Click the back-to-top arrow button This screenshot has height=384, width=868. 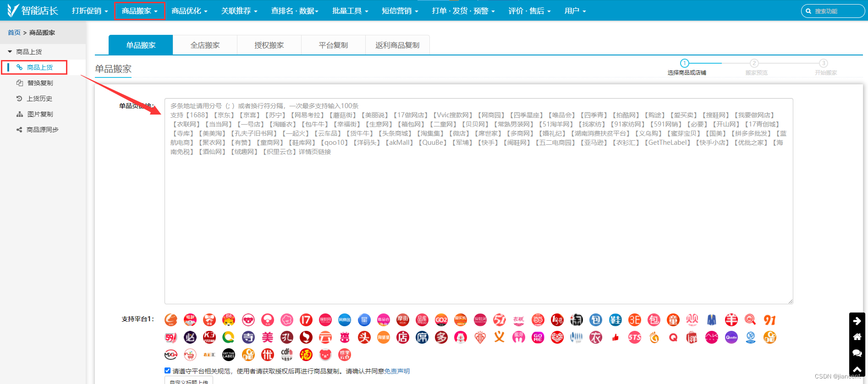[857, 369]
